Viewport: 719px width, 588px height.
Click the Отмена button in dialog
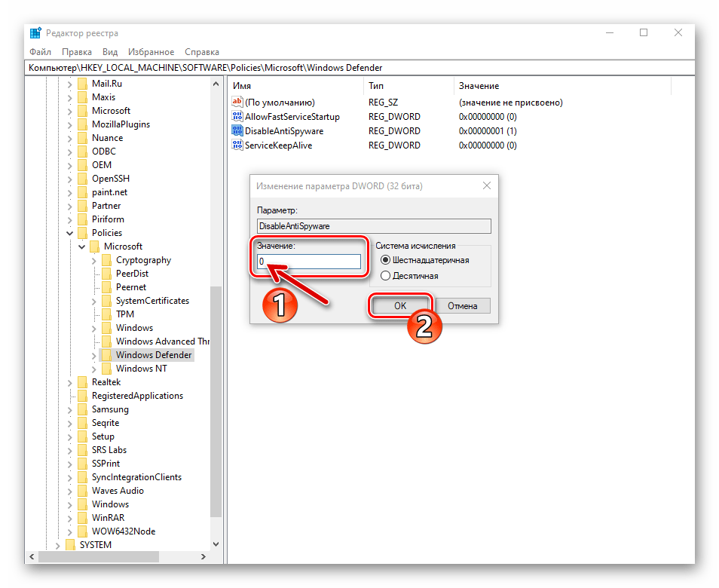click(463, 306)
